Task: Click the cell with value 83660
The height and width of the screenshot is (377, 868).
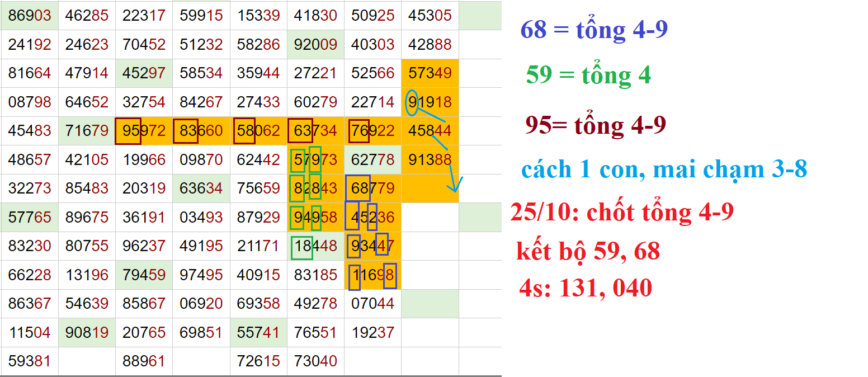Action: (201, 132)
